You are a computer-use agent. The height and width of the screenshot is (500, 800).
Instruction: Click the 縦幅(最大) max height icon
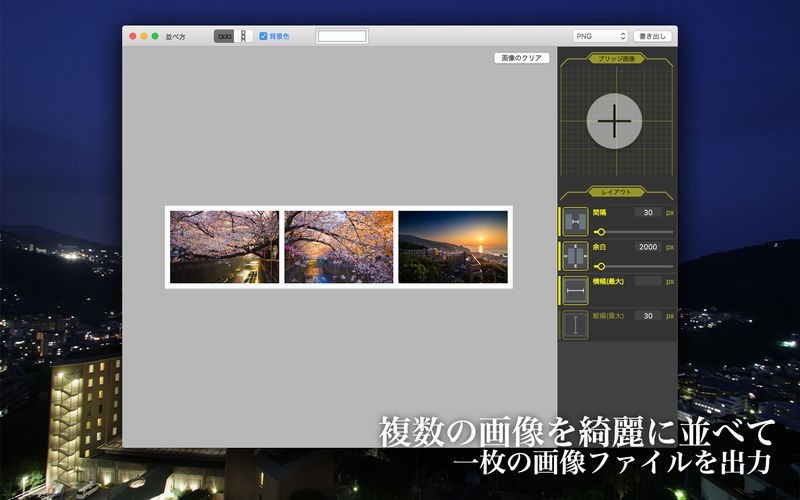(x=575, y=324)
